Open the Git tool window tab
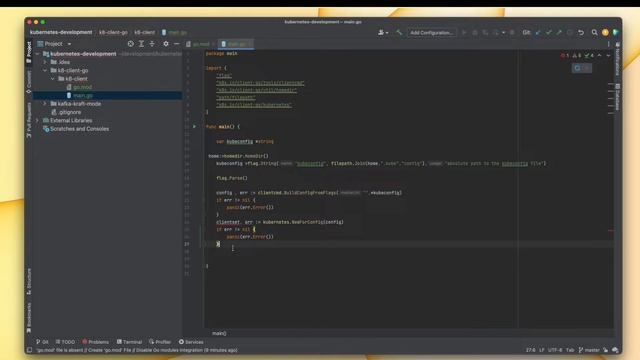This screenshot has width=640, height=360. pyautogui.click(x=42, y=342)
